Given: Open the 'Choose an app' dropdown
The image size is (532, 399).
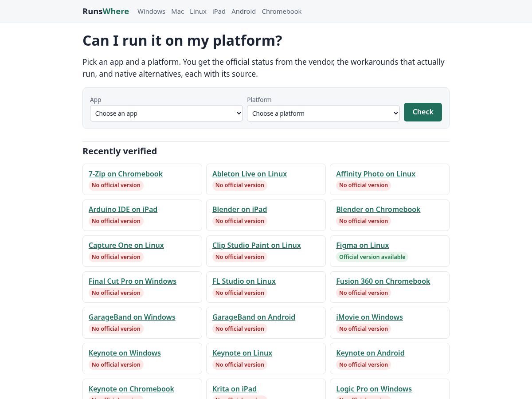Looking at the screenshot, I should [x=166, y=113].
